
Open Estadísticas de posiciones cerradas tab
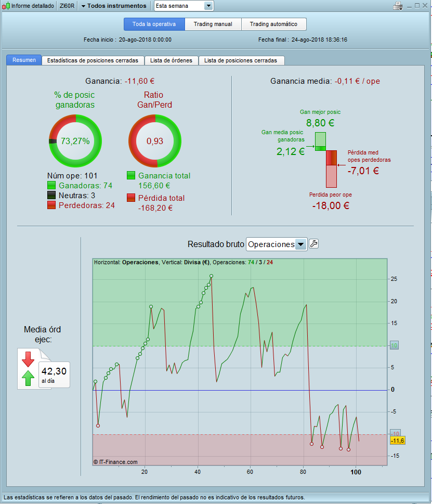coord(93,60)
